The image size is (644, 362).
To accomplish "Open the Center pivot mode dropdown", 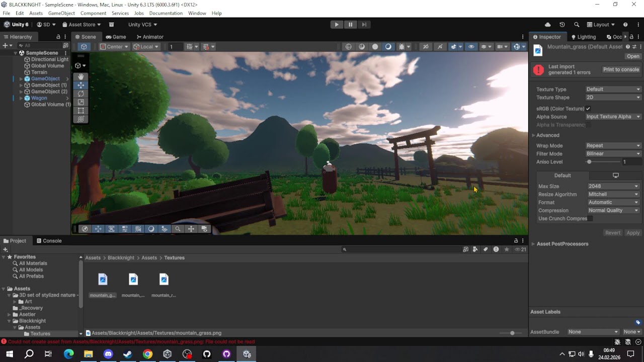I will click(114, 47).
